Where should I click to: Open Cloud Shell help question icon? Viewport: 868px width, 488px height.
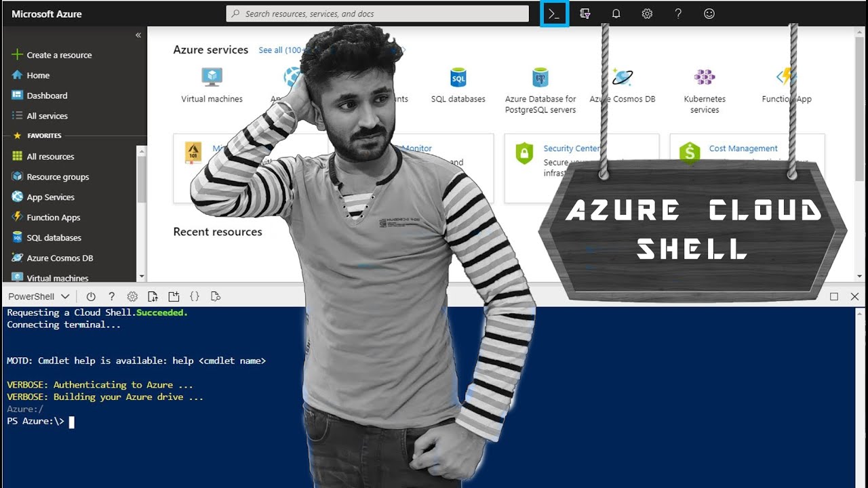(x=112, y=296)
